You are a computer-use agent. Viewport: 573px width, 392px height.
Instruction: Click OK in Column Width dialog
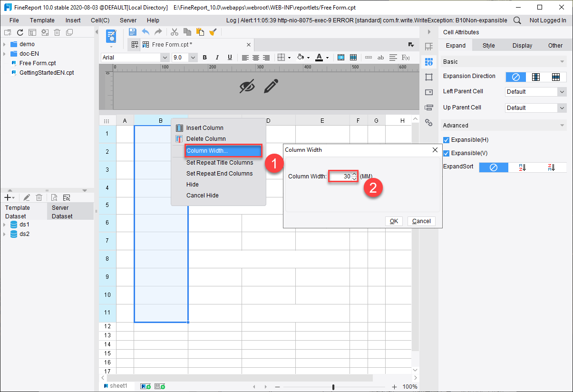click(394, 221)
